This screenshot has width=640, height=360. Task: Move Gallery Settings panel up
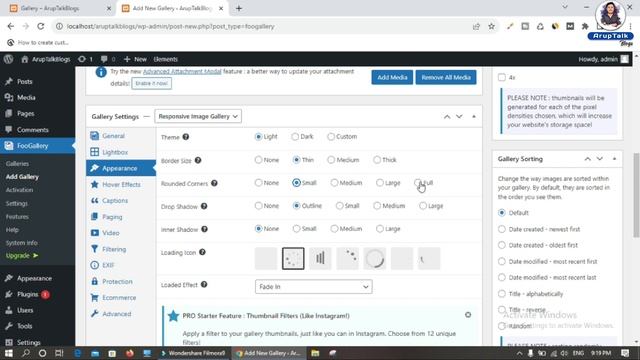[447, 117]
